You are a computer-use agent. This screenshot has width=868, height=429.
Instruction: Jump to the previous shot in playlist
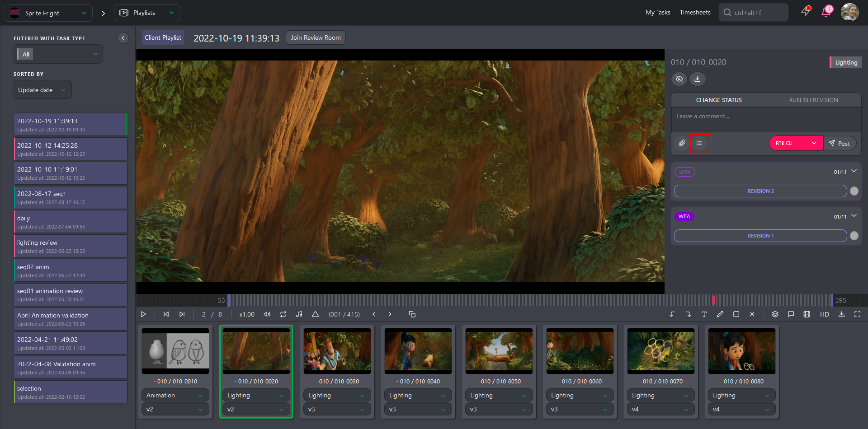pyautogui.click(x=166, y=314)
